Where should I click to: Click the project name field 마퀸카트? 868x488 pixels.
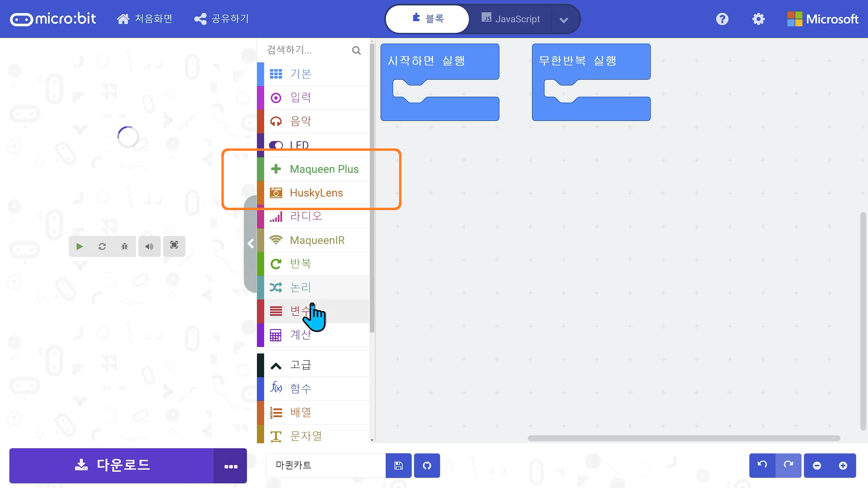[325, 465]
